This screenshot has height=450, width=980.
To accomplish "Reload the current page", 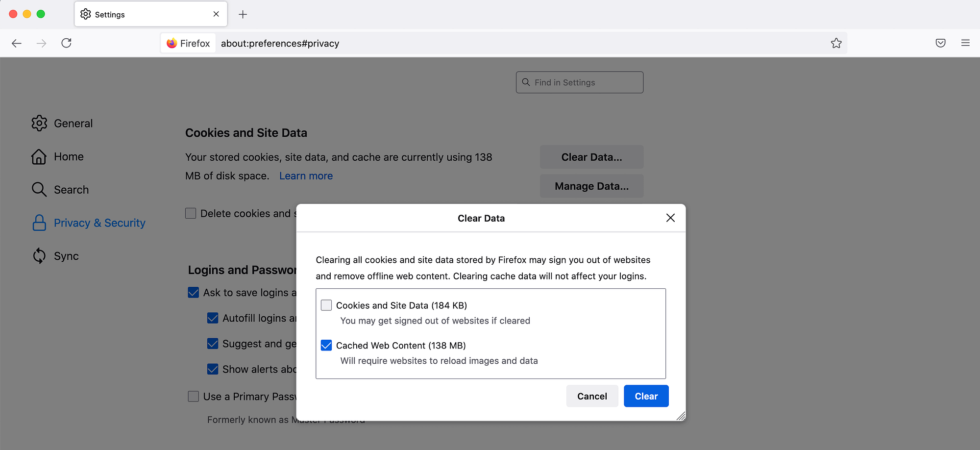I will (x=67, y=43).
